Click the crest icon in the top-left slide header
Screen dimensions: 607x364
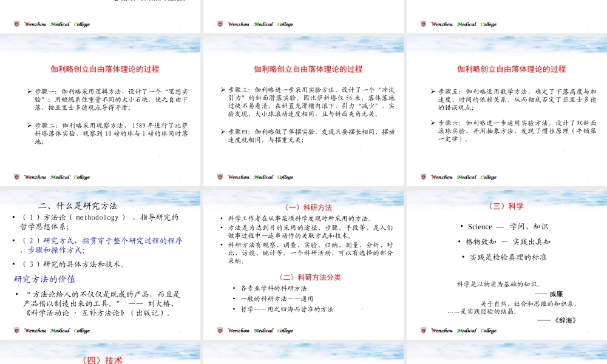tap(16, 24)
